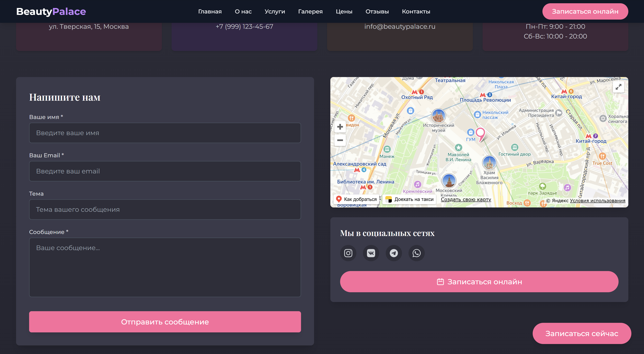
Task: Open the VK social link
Action: [x=371, y=253]
